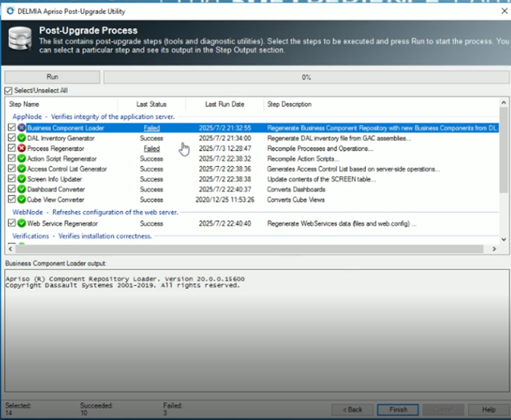Viewport: 511px width, 420px height.
Task: Click the vertical scrollbar thumb in step list
Action: point(504,150)
